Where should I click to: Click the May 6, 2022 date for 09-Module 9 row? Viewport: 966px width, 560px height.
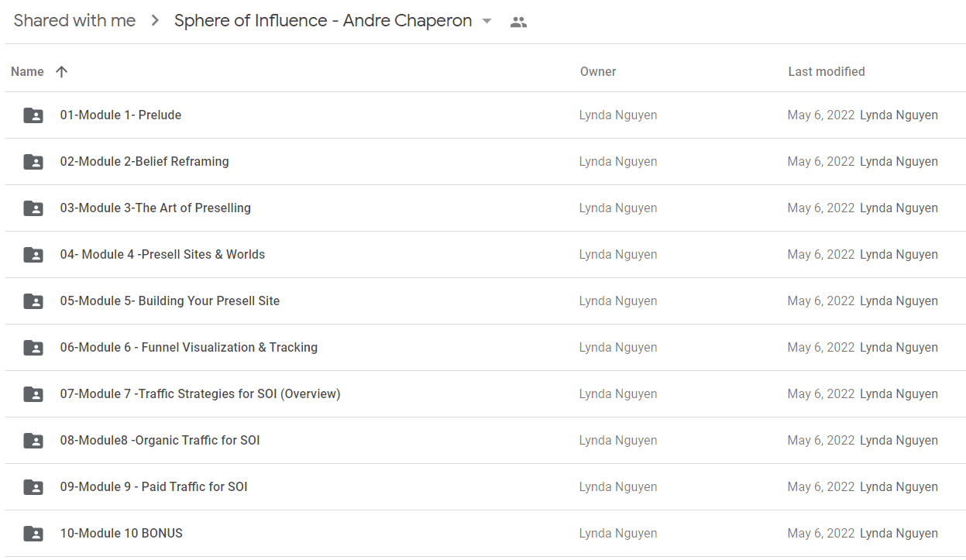[x=821, y=486]
